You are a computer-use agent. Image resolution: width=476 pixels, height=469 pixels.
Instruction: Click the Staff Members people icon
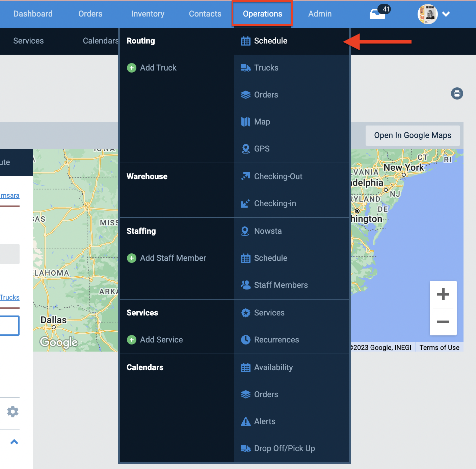click(x=246, y=285)
